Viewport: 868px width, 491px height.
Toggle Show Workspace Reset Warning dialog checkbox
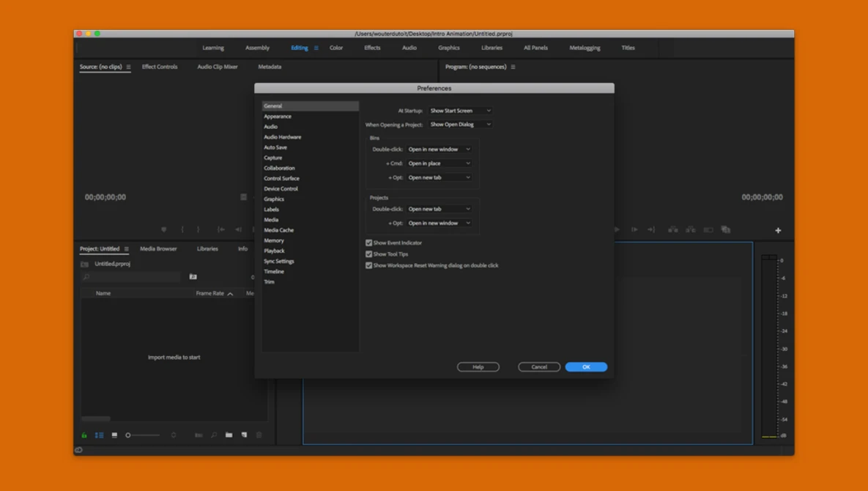coord(368,266)
